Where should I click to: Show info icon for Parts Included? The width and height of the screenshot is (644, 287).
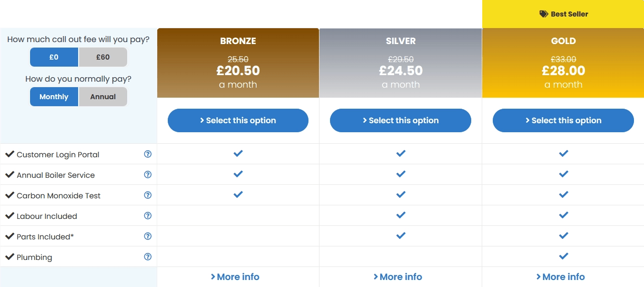pyautogui.click(x=148, y=236)
